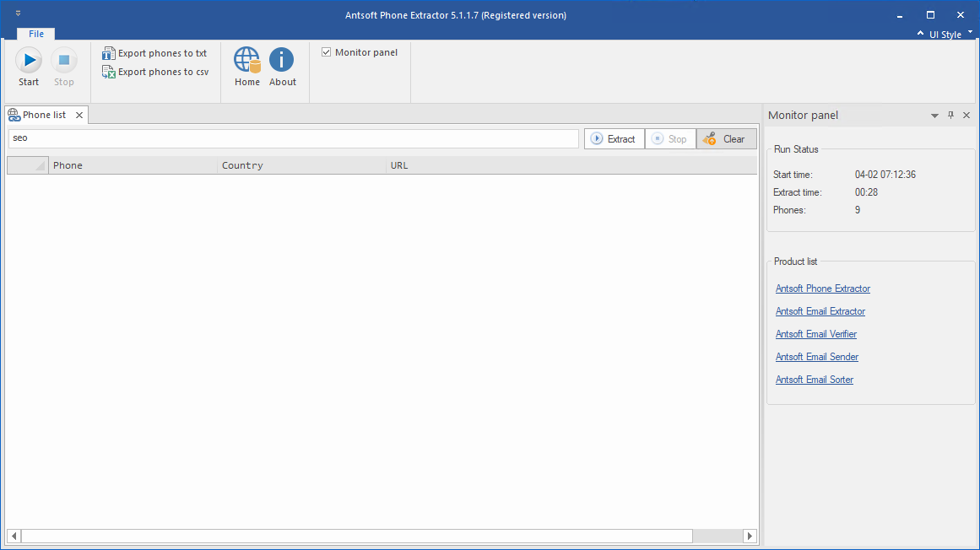The height and width of the screenshot is (550, 980).
Task: Open the About info icon
Action: pyautogui.click(x=282, y=61)
